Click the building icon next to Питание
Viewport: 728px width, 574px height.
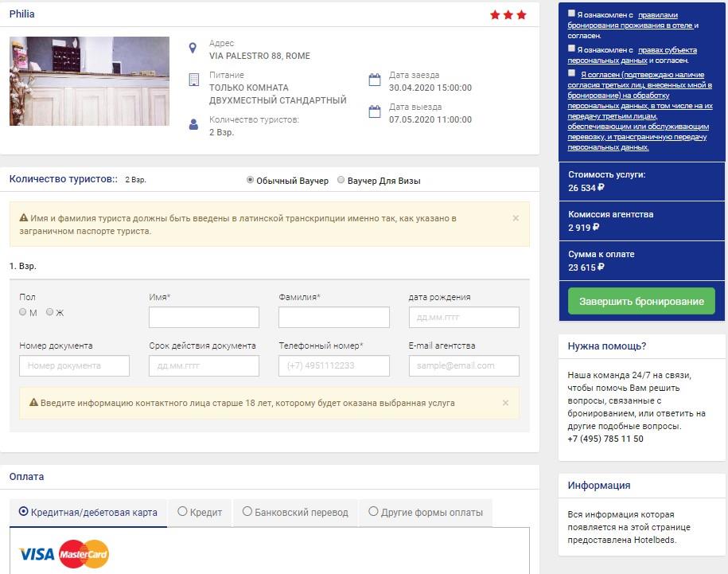point(194,80)
